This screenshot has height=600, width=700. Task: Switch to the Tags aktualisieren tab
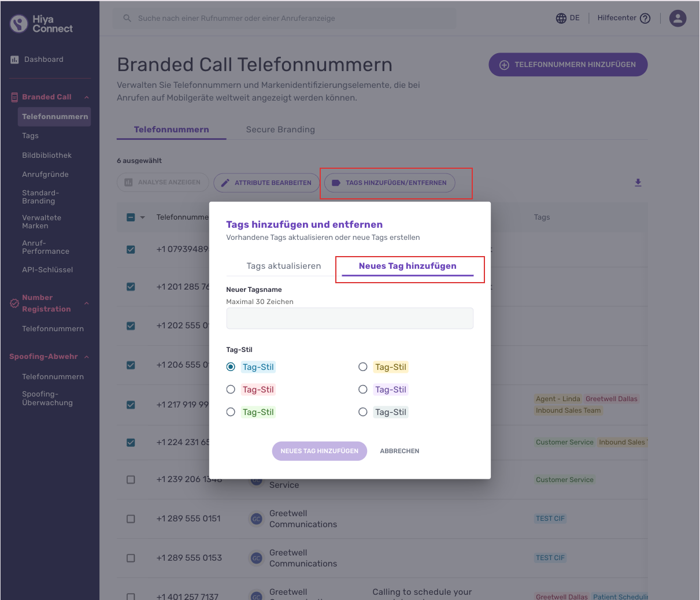[284, 266]
